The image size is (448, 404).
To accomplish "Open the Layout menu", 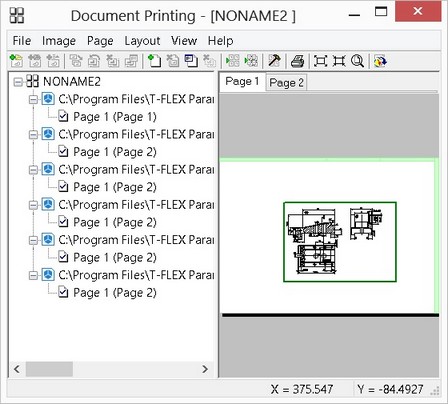I will (142, 41).
